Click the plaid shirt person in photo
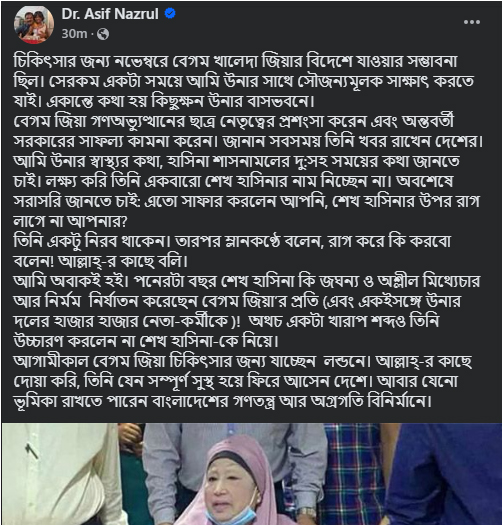This screenshot has height=526, width=503. [352, 473]
